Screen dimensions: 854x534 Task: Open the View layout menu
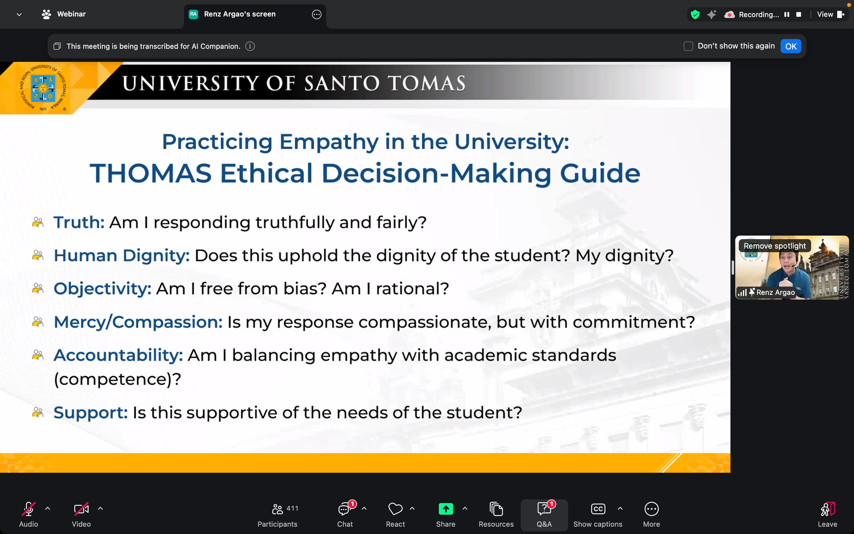830,15
